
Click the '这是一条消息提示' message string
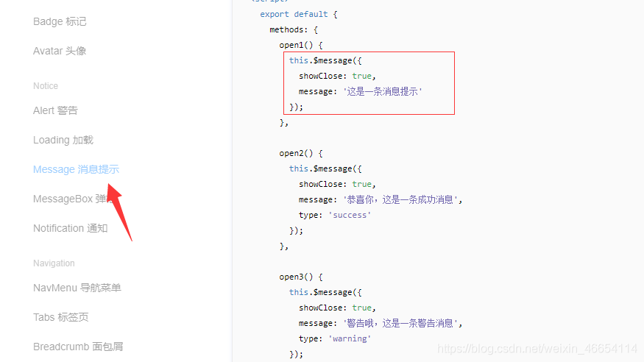(383, 91)
